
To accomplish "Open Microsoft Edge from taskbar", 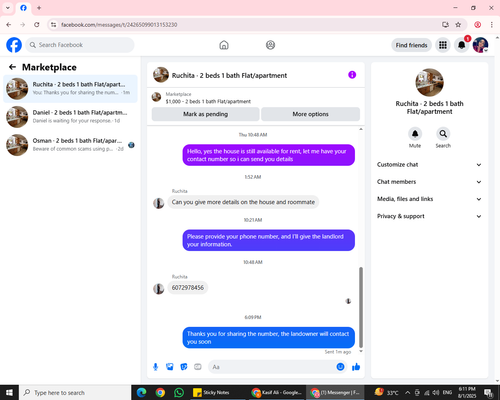I will (x=141, y=392).
